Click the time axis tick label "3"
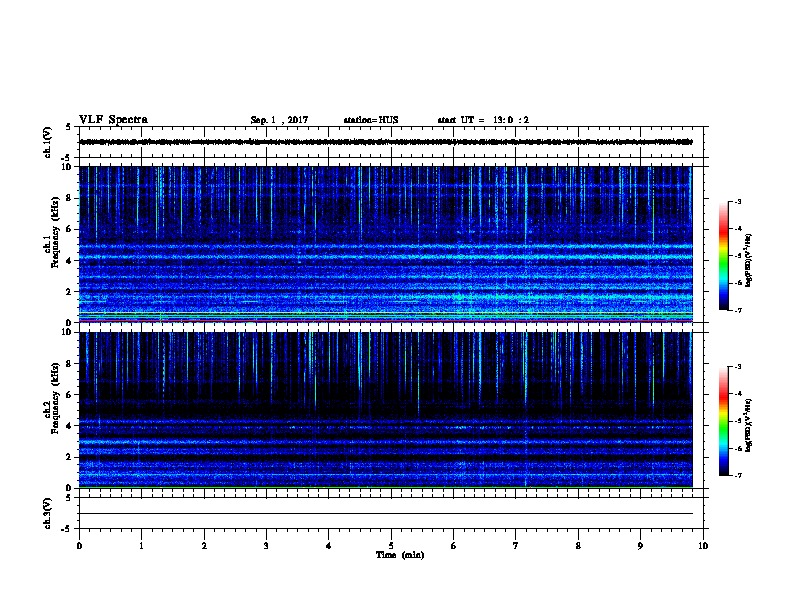Screen dimensions: 792x612 266,546
